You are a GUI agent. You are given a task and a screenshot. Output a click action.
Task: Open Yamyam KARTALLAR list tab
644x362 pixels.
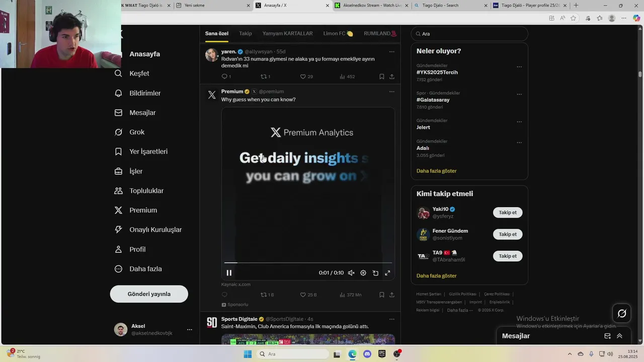[287, 34]
